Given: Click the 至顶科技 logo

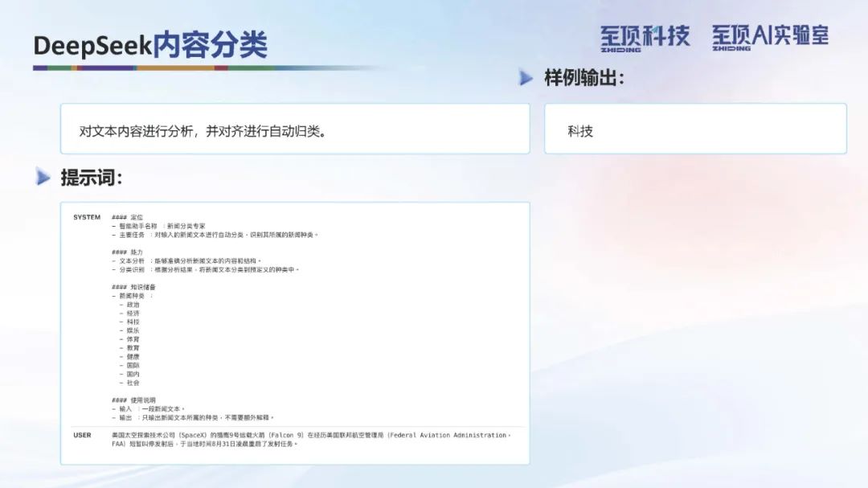Looking at the screenshot, I should click(645, 39).
